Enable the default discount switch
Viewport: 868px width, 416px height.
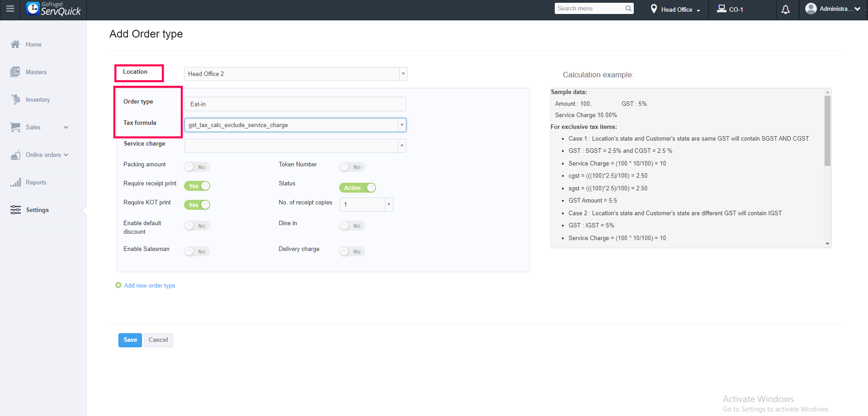[x=197, y=226]
